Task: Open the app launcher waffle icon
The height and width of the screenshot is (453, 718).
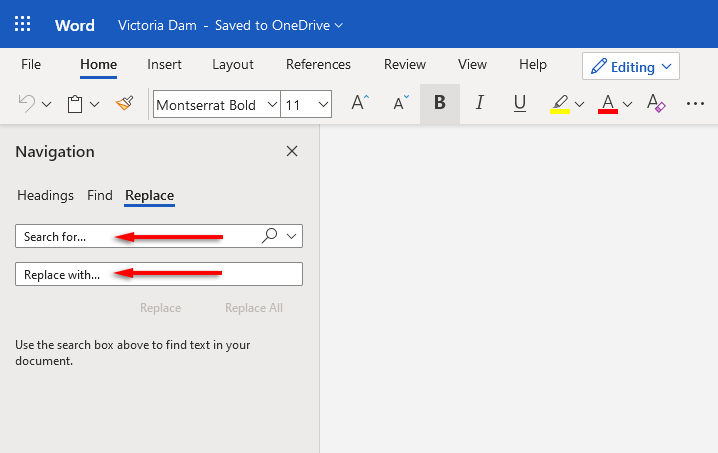Action: 23,24
